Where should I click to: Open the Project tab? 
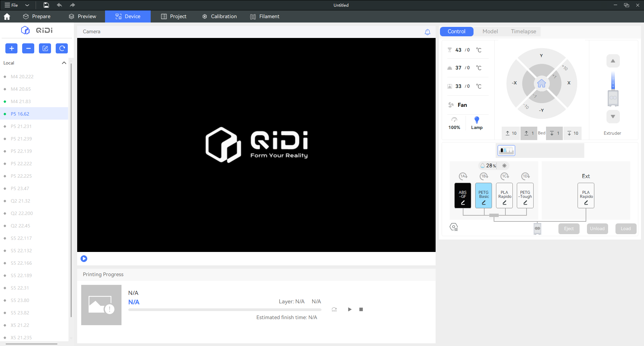click(174, 16)
